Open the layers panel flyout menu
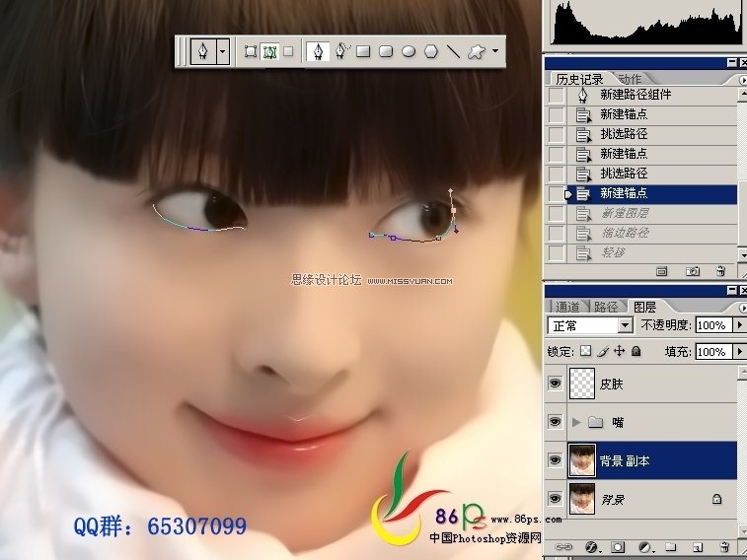The image size is (747, 560). tap(743, 309)
